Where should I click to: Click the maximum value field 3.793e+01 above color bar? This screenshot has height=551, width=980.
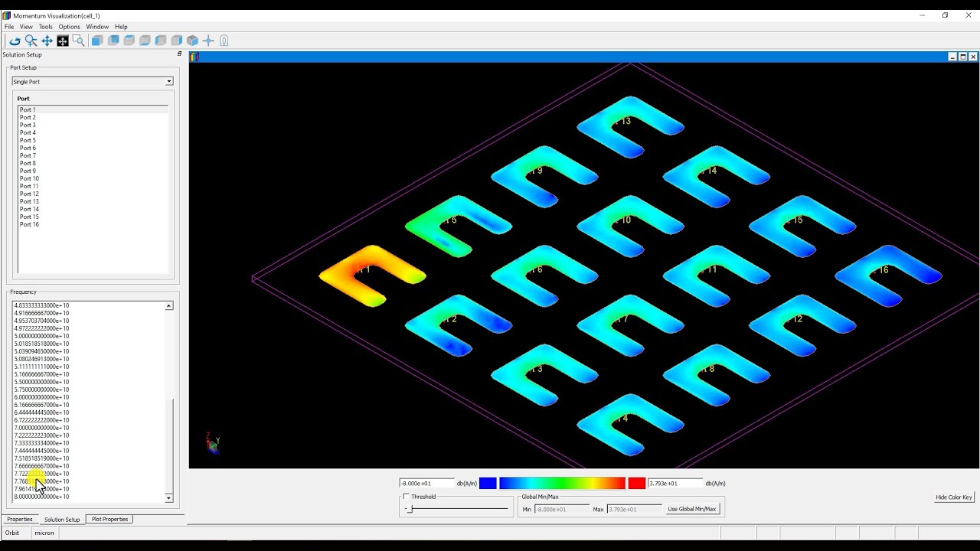[675, 483]
